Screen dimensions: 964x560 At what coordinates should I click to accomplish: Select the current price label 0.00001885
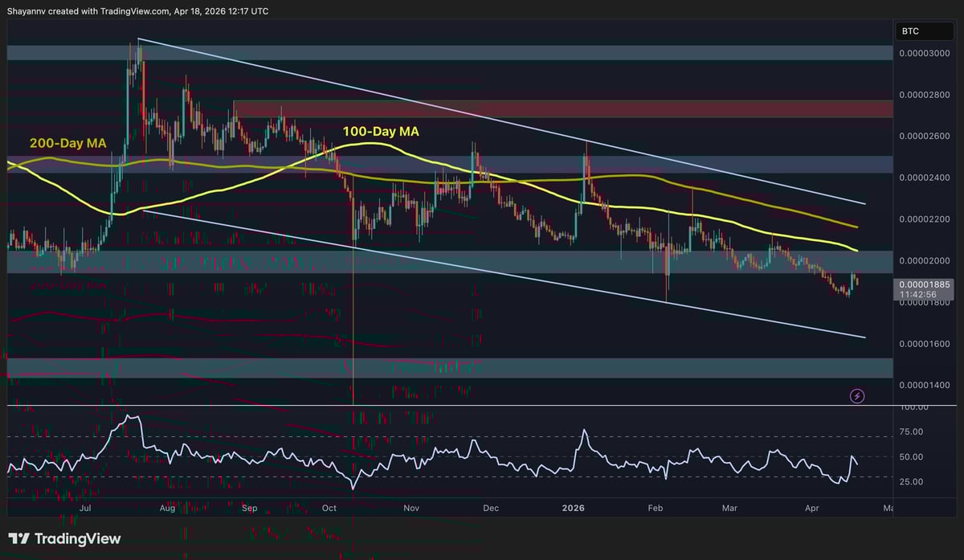pos(925,284)
